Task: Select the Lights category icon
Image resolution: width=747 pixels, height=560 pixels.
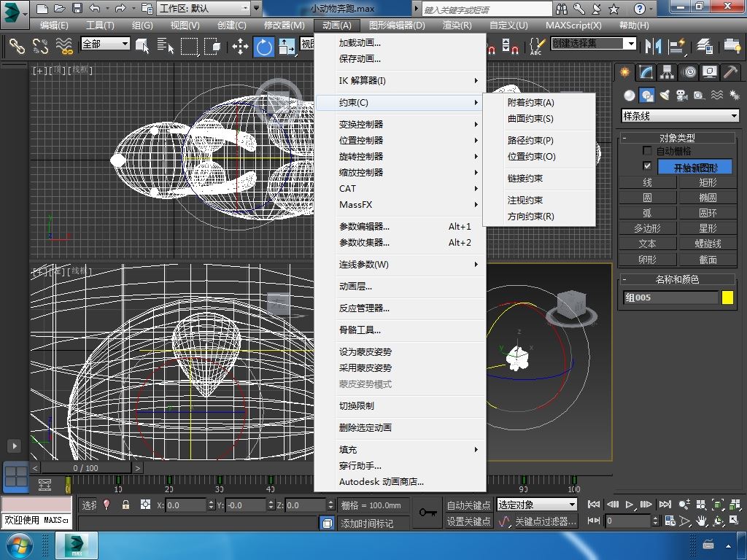Action: click(x=664, y=96)
